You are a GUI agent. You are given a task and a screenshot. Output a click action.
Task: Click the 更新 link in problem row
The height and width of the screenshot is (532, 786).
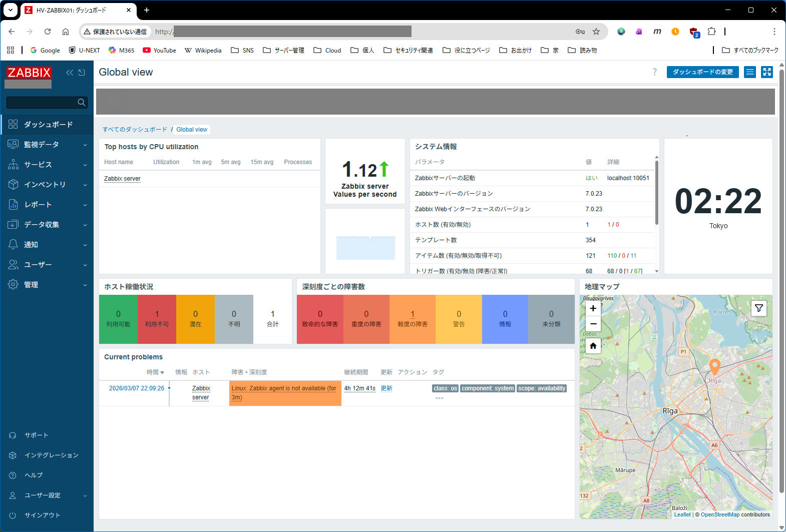point(386,388)
